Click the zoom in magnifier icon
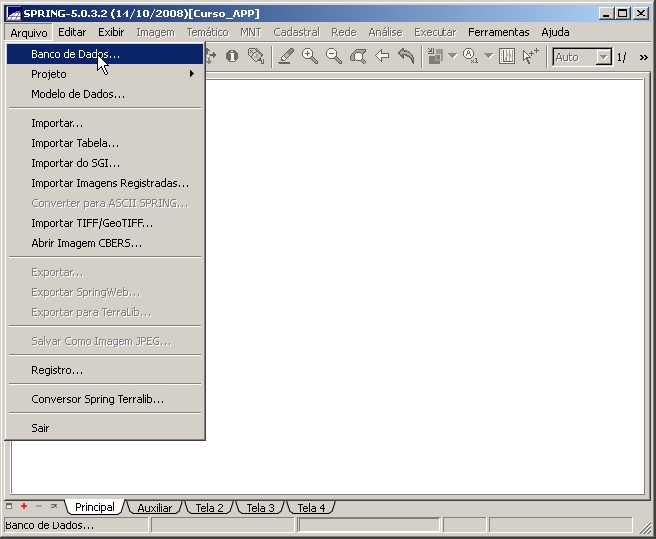Image resolution: width=656 pixels, height=539 pixels. click(310, 57)
